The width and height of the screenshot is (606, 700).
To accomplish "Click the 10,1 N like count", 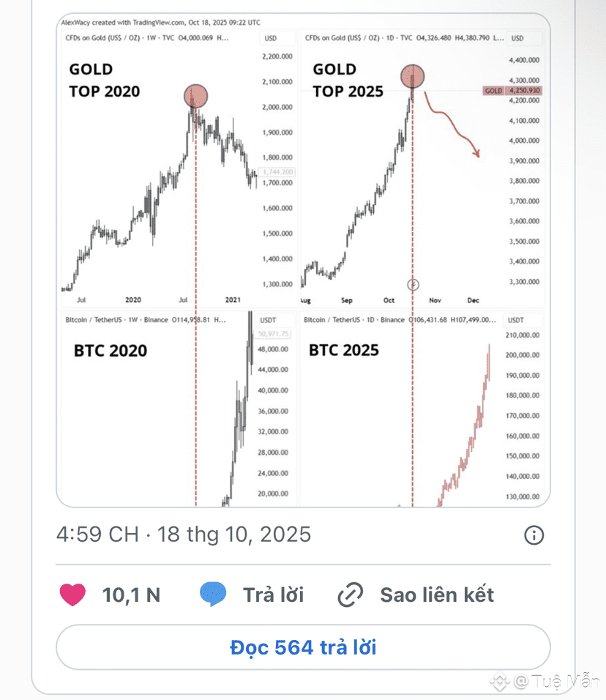I will pyautogui.click(x=131, y=595).
